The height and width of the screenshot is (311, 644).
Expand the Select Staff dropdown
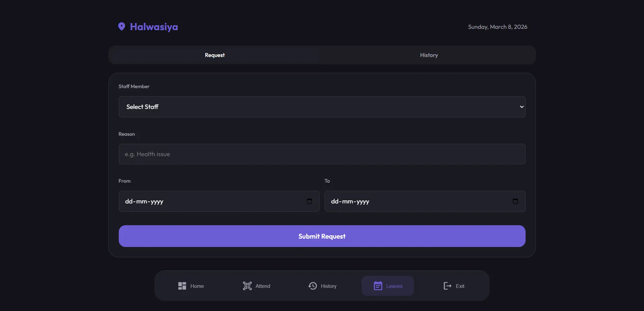point(322,107)
